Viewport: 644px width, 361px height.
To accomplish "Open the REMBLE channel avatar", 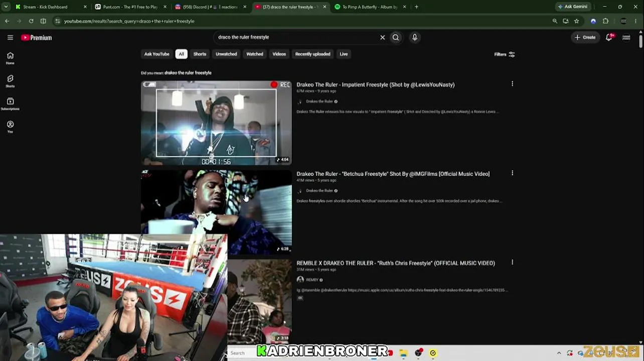I will pos(300,280).
